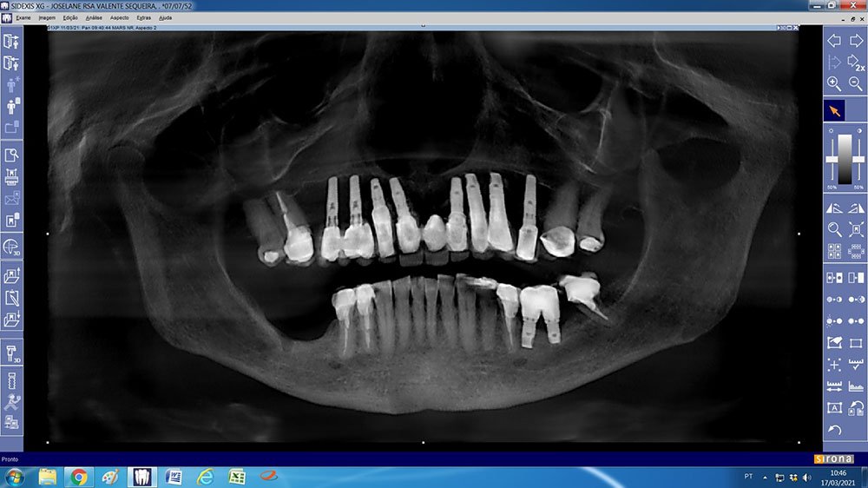Viewport: 868px width, 488px height.
Task: Open the Exame menu
Action: 23,17
